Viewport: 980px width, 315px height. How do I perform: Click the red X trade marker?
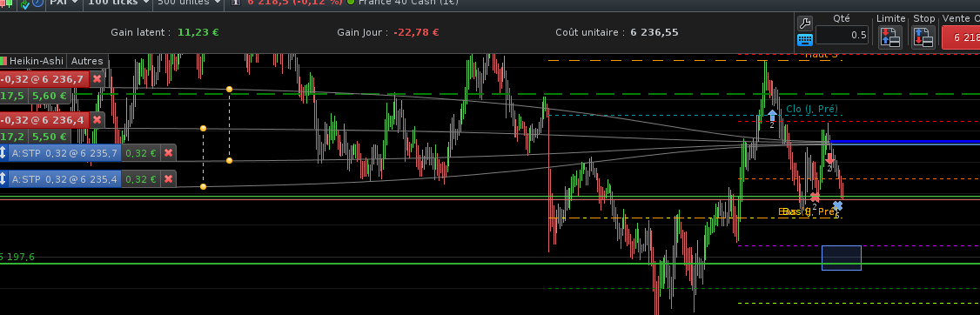(x=815, y=197)
